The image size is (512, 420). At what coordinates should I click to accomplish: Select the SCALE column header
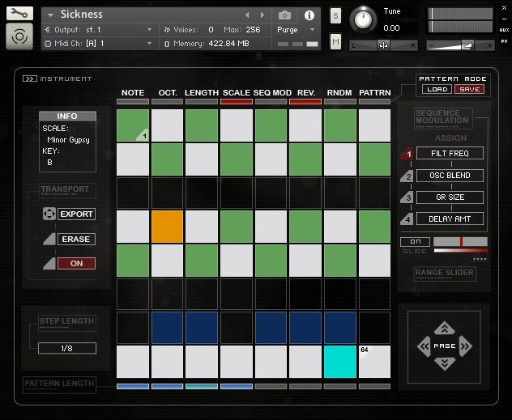[x=237, y=93]
